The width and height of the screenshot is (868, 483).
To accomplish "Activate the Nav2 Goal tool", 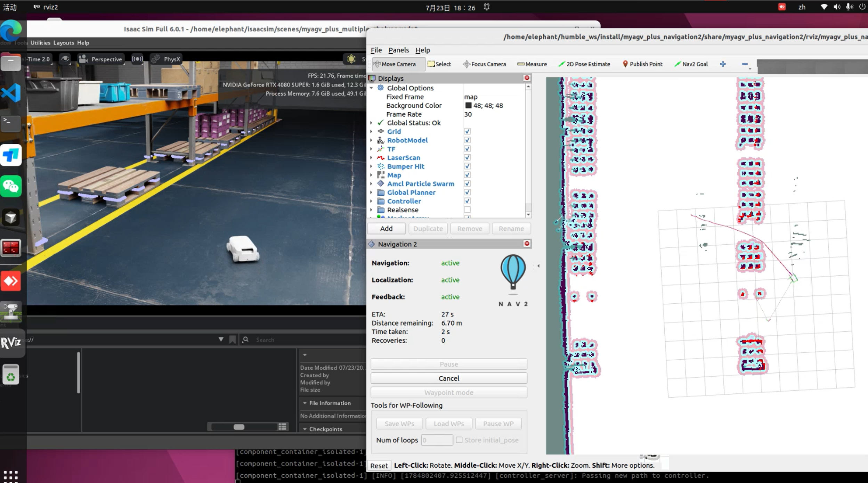I will coord(691,64).
